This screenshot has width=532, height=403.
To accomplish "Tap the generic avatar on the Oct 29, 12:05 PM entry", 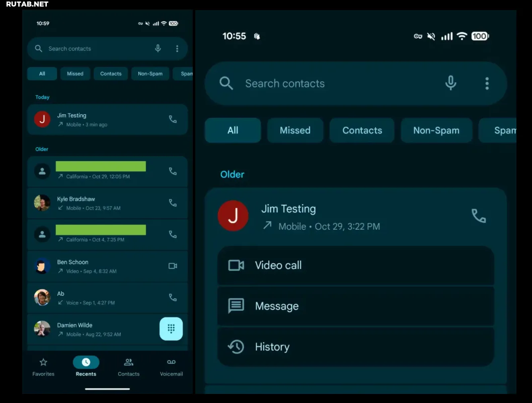I will 42,171.
